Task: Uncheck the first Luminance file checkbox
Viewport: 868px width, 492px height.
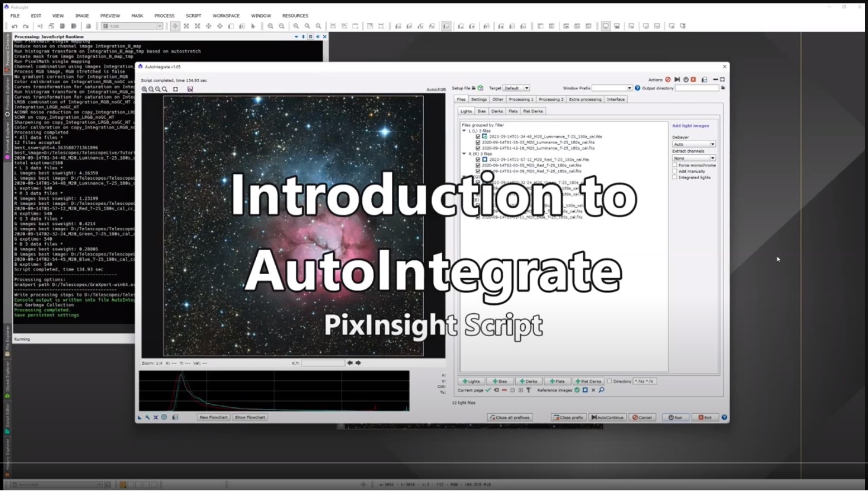Action: pos(478,136)
